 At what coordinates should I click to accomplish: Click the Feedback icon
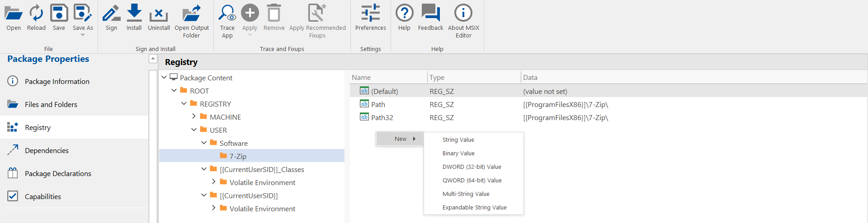tap(430, 14)
